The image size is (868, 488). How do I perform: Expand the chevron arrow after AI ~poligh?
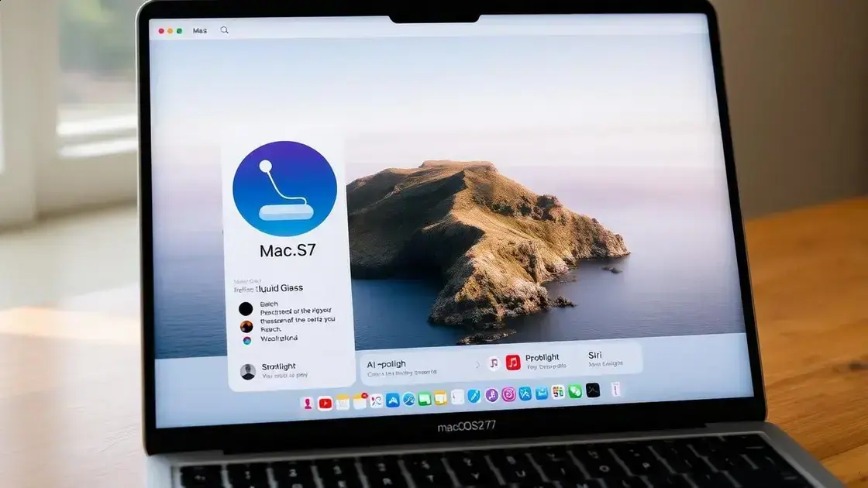[477, 365]
